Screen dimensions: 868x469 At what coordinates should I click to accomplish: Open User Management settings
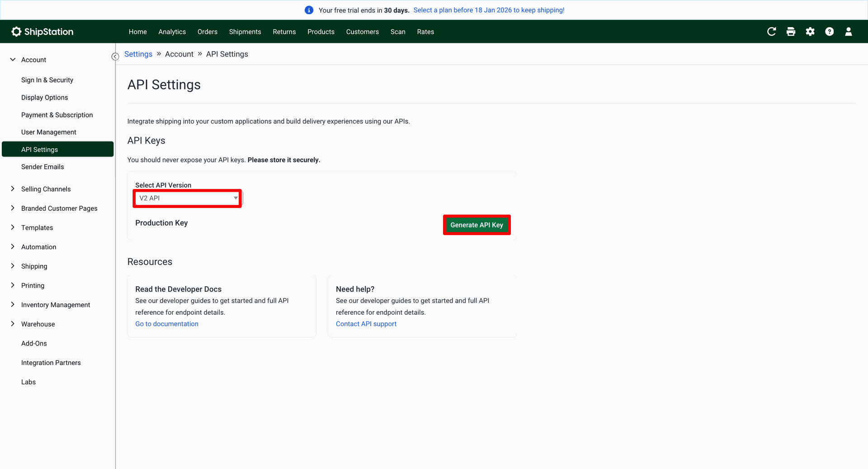49,132
